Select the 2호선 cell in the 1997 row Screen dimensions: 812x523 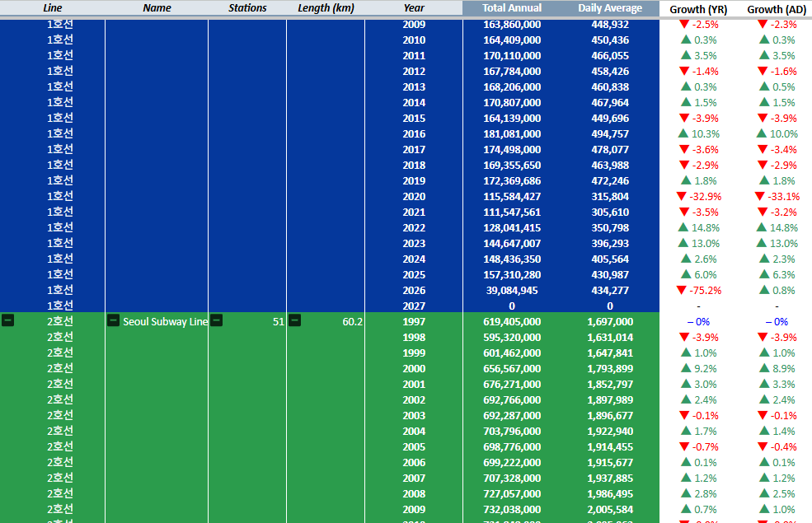click(x=60, y=321)
